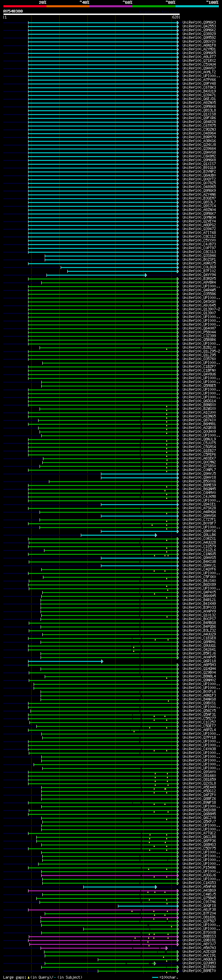The height and width of the screenshot is (980, 222).
Task: Open the UniRef100_Q13907-2 hit label
Action: (x=201, y=309)
